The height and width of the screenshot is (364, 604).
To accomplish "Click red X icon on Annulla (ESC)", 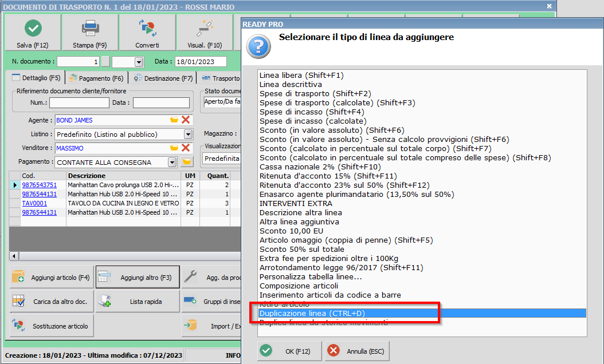I will click(x=334, y=350).
